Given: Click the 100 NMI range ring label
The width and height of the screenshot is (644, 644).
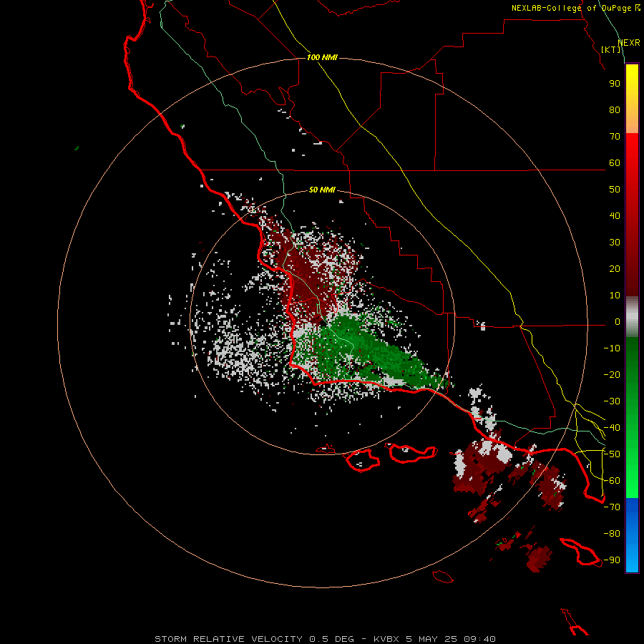Looking at the screenshot, I should pos(322,57).
